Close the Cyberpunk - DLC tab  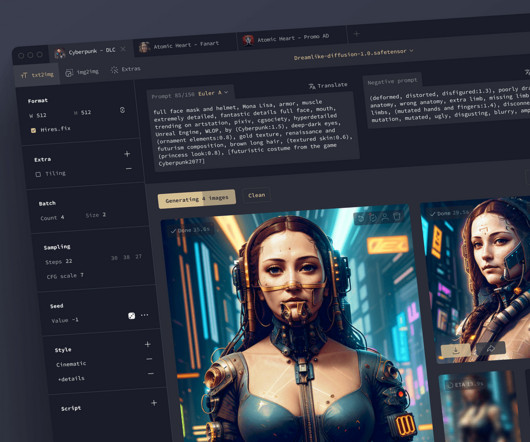pyautogui.click(x=123, y=49)
